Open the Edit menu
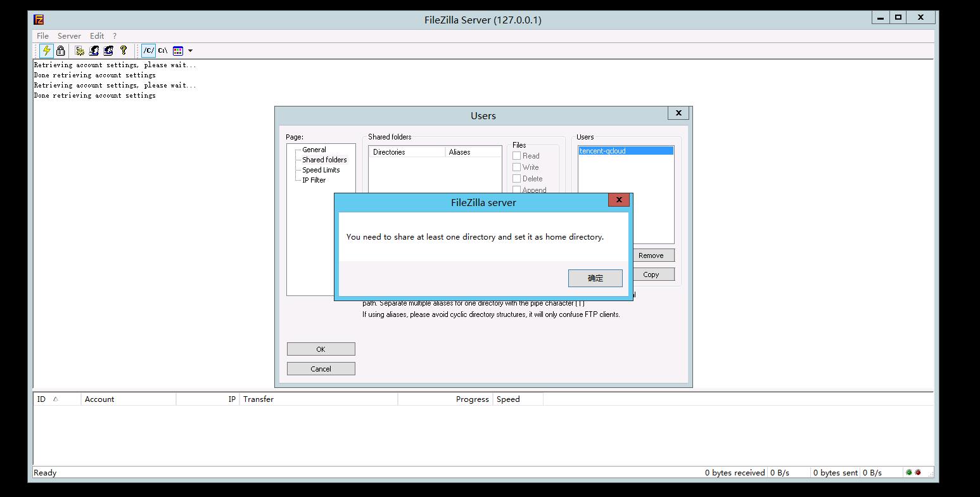Screen dimensions: 980x497 (97, 36)
